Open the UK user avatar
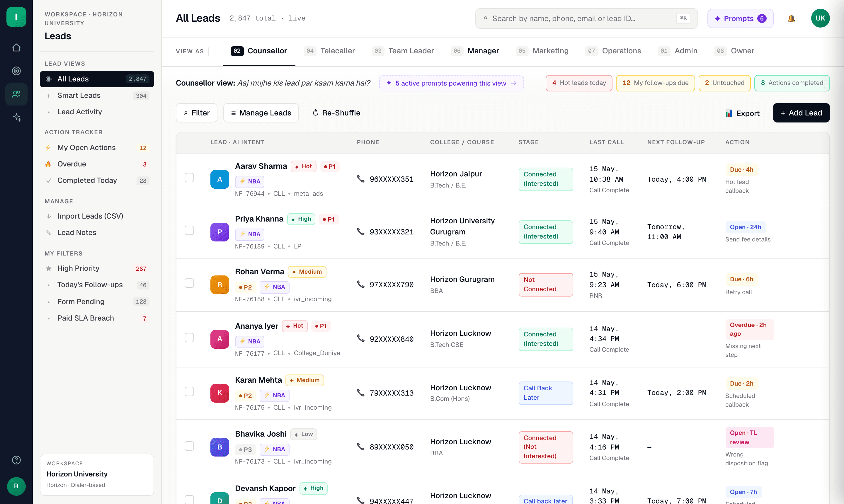The height and width of the screenshot is (504, 844). 820,18
